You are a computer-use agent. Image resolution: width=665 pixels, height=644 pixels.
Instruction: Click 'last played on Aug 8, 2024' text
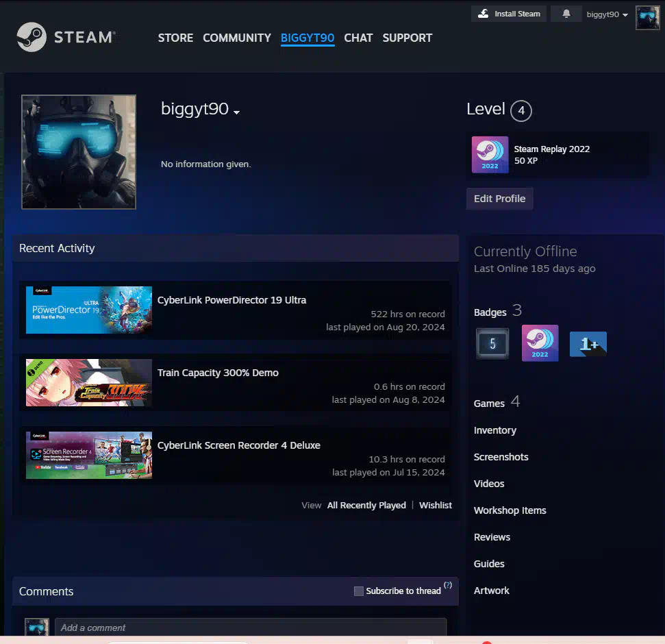tap(388, 399)
